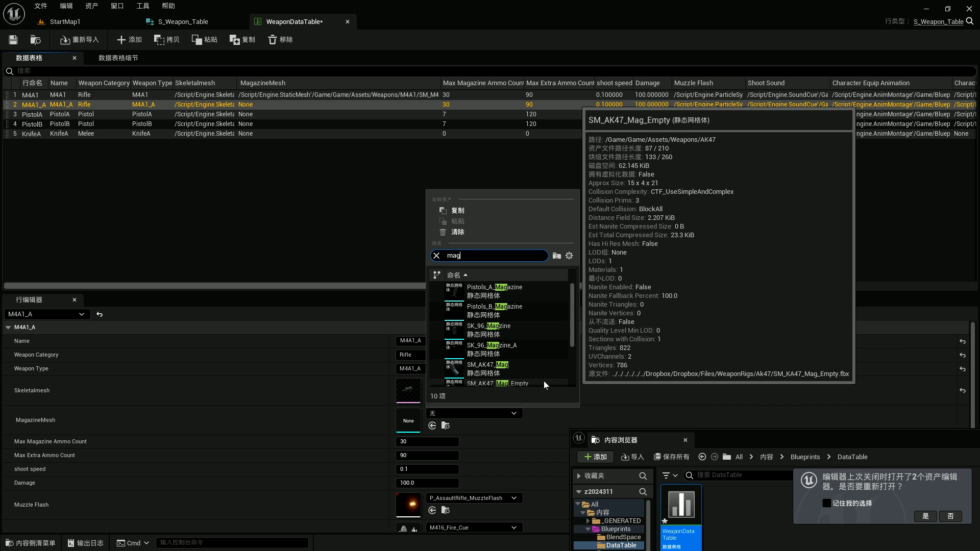Open the 输出日志 output log

point(85,543)
